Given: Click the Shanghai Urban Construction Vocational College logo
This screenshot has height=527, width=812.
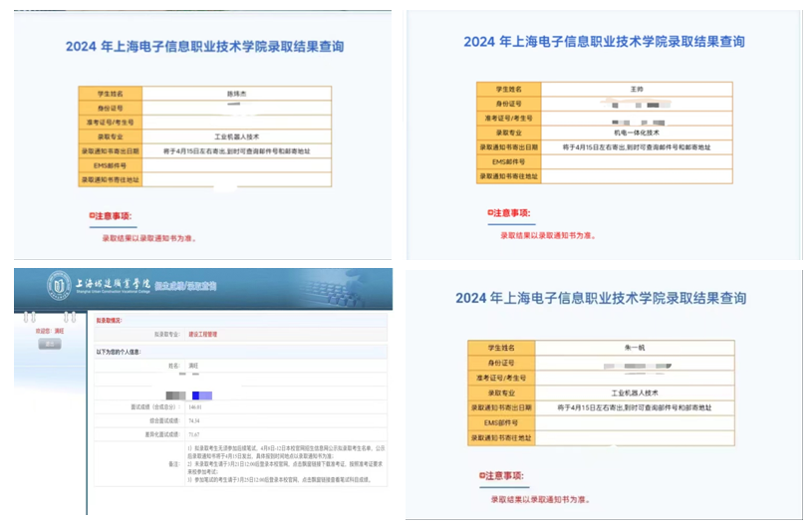Looking at the screenshot, I should point(59,285).
